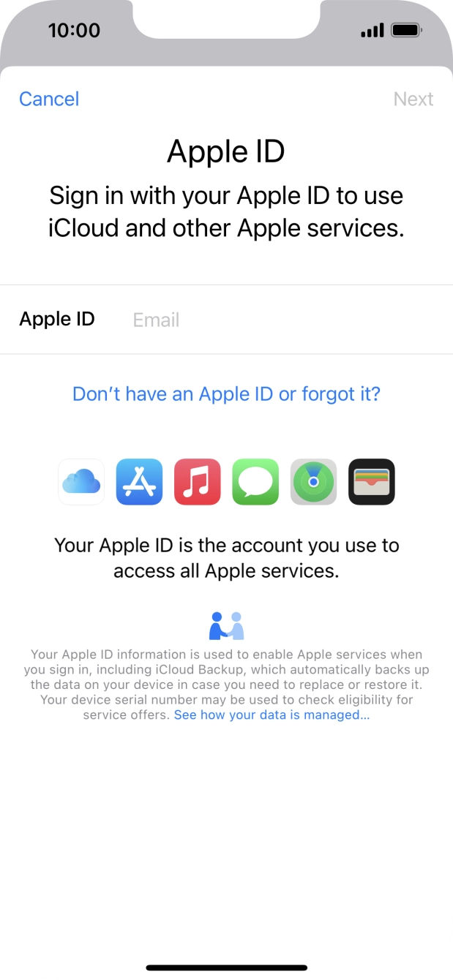This screenshot has height=980, width=453.
Task: Click the Apple ID heading
Action: coord(226,151)
